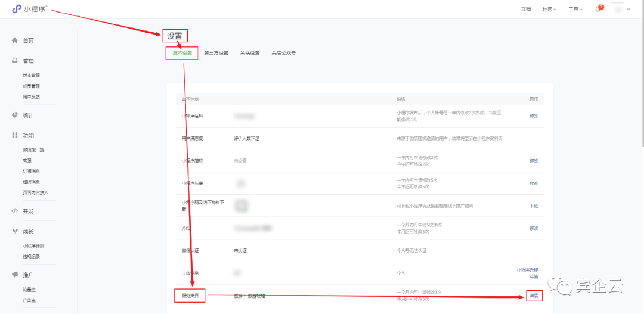Click the 未认证 value for 微信认证
The image size is (644, 314).
240,250
